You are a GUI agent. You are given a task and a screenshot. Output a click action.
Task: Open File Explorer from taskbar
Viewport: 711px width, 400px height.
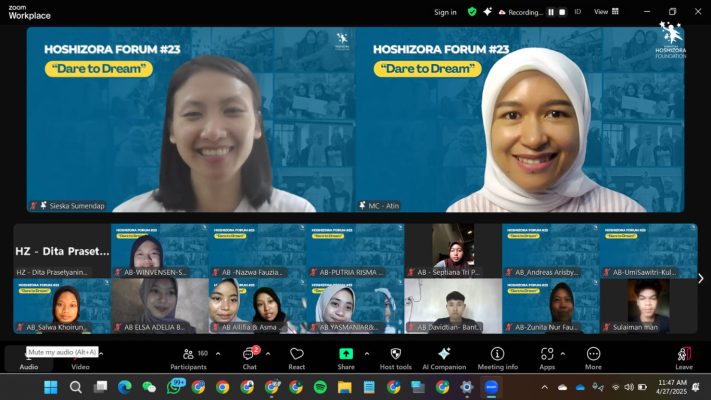(345, 387)
